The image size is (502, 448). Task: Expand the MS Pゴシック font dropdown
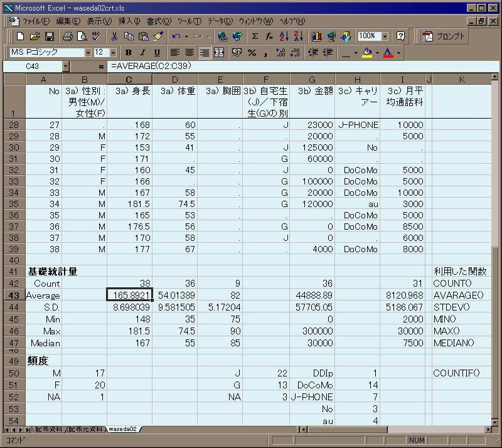pos(88,53)
